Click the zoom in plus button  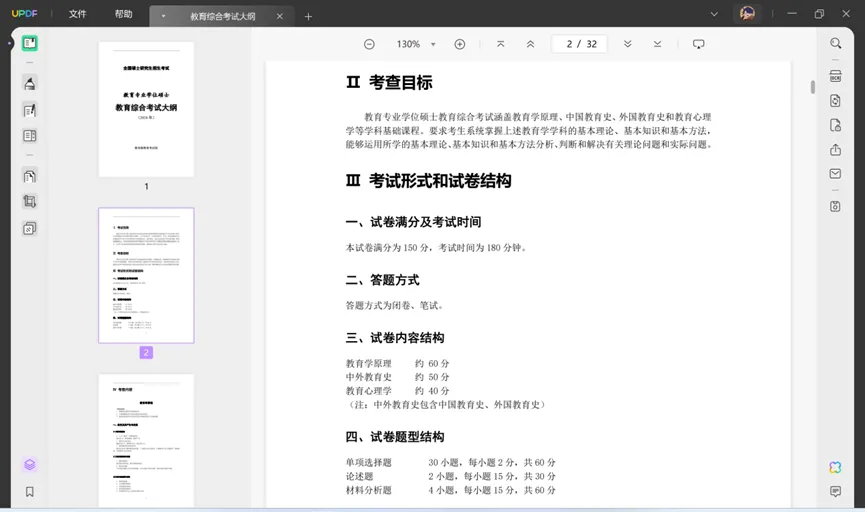(460, 44)
